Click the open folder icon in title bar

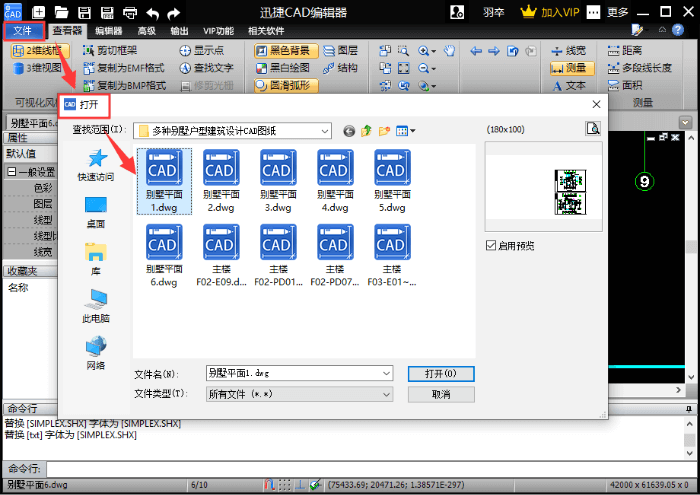tap(61, 12)
